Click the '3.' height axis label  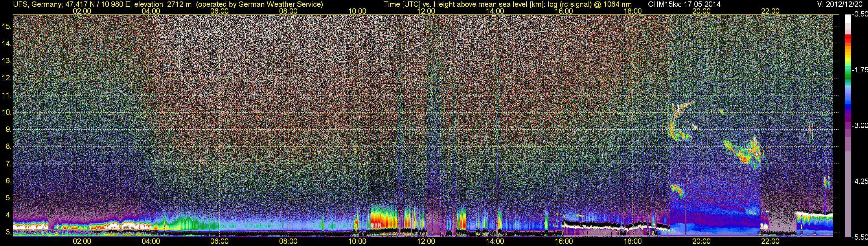(x=8, y=232)
